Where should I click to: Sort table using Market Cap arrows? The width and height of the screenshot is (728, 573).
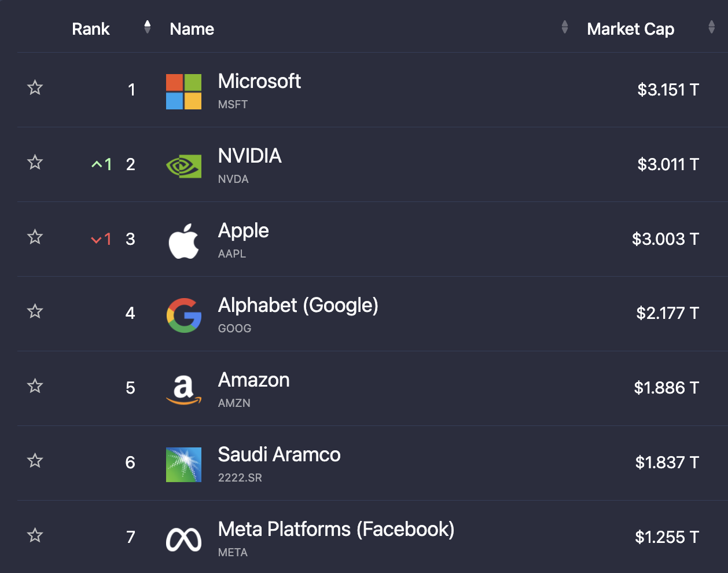[x=712, y=27]
